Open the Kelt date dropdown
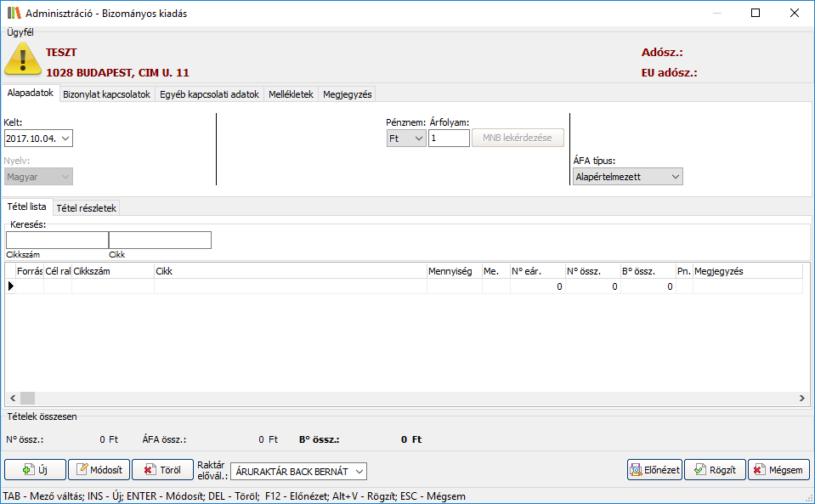815x504 pixels. point(66,139)
